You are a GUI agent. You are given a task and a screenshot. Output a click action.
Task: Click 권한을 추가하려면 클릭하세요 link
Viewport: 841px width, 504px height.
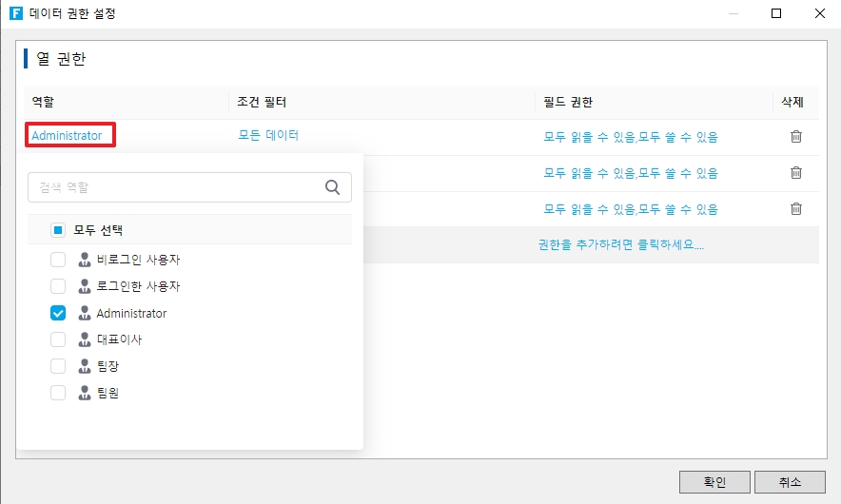tap(620, 244)
